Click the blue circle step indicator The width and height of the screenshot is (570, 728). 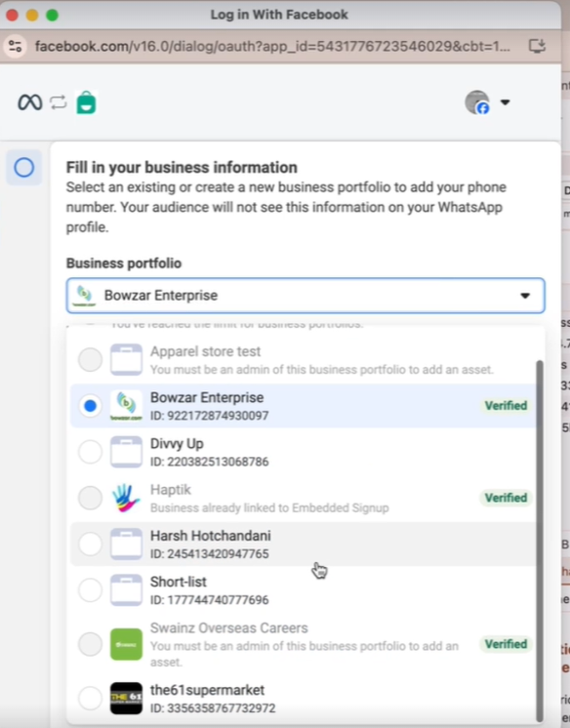click(23, 167)
